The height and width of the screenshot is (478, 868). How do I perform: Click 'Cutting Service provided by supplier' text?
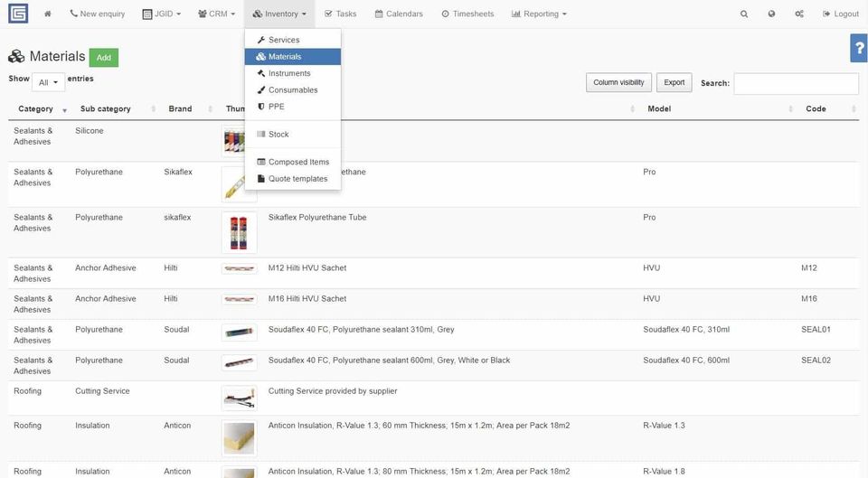click(x=333, y=391)
